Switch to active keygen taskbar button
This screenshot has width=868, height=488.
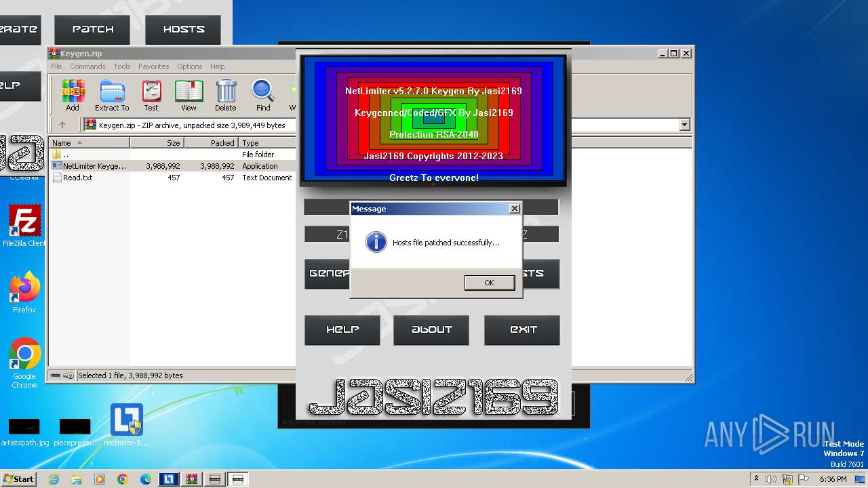(x=238, y=479)
